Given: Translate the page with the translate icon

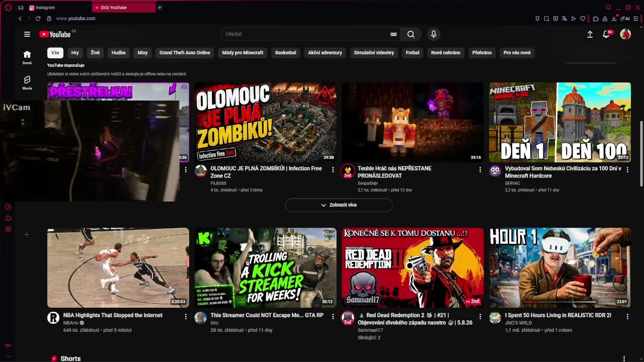Looking at the screenshot, I should (x=565, y=19).
